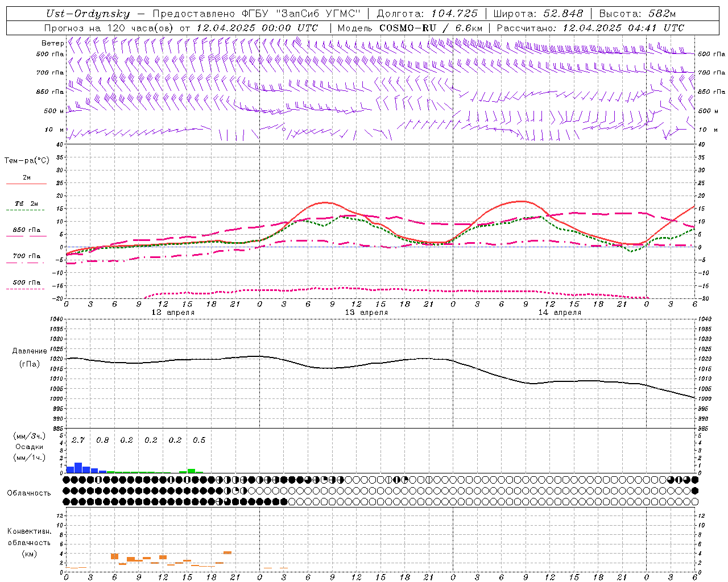The width and height of the screenshot is (728, 582).
Task: Select the 850 гПа temperature legend entry
Action: pos(26,230)
